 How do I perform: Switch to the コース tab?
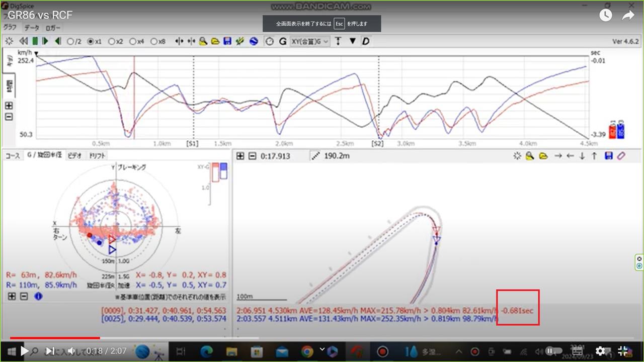(x=13, y=156)
